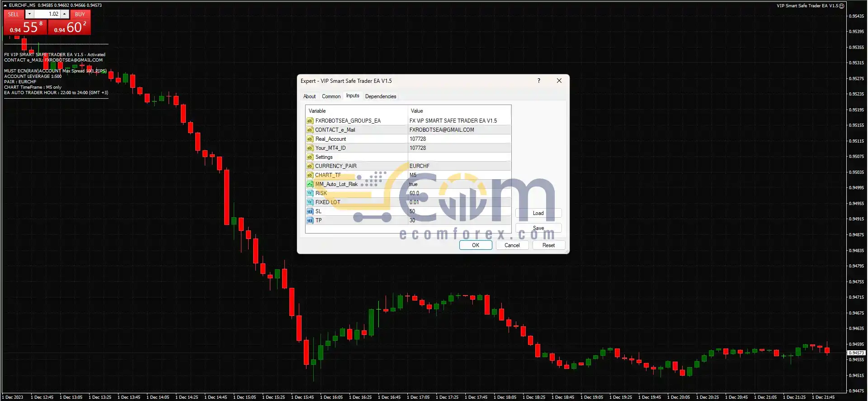Screen dimensions: 868x401
Task: Click the string icon next to CONTACT_e_Mail
Action: 310,130
